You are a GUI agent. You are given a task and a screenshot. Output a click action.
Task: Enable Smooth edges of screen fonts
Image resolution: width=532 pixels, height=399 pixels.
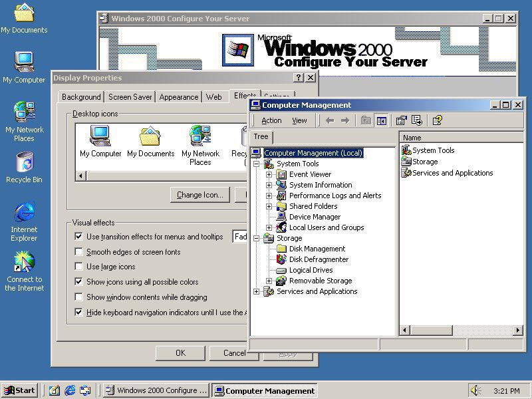[x=78, y=252]
